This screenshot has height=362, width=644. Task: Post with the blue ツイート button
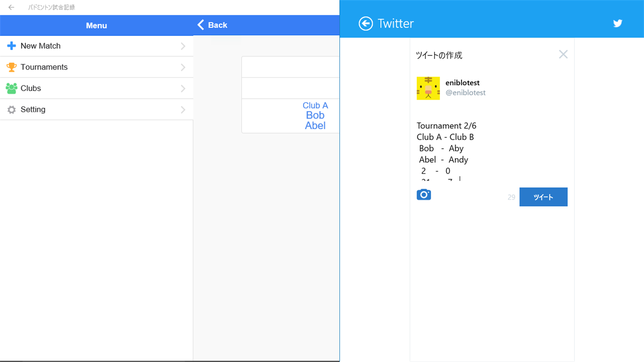pos(543,197)
